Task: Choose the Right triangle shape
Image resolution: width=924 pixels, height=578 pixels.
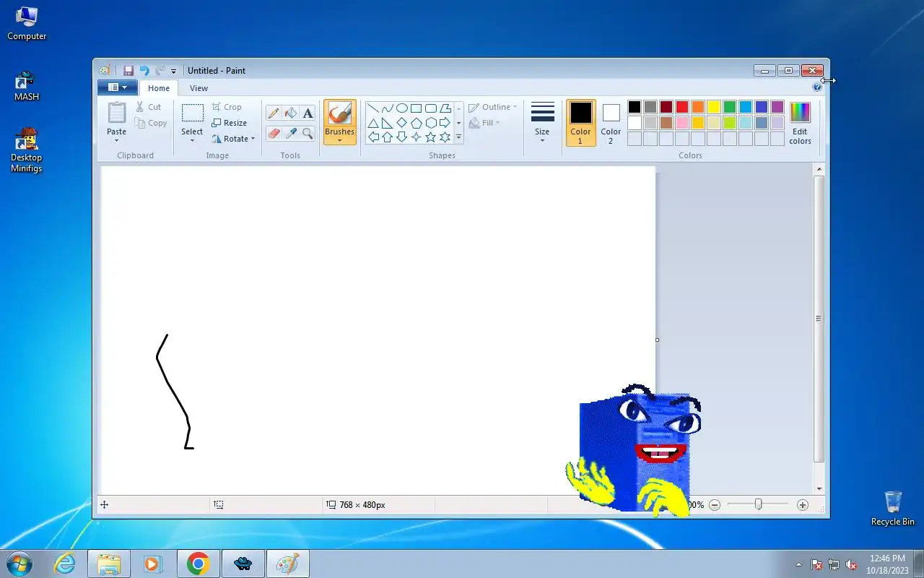Action: coord(388,123)
